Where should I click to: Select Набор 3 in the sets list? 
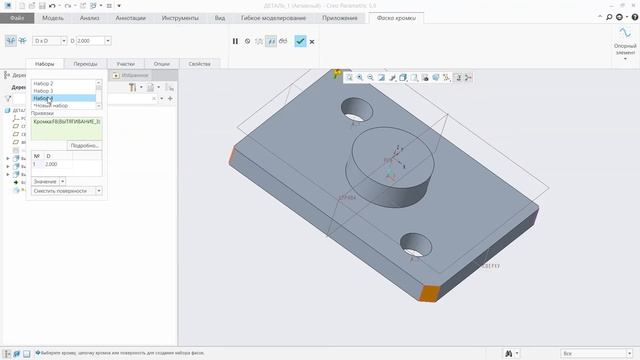coord(64,91)
